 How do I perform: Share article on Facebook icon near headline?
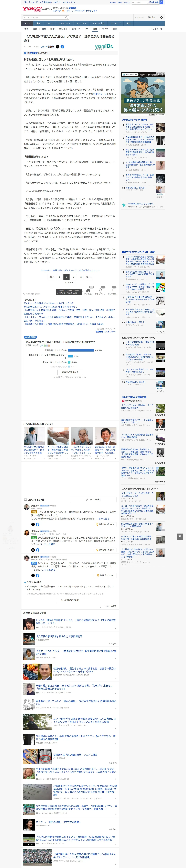click(x=62, y=47)
